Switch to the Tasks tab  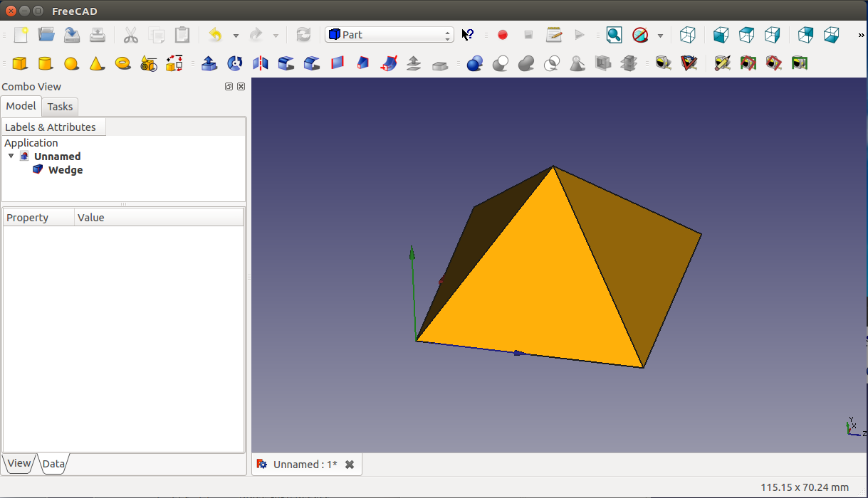[x=60, y=107]
